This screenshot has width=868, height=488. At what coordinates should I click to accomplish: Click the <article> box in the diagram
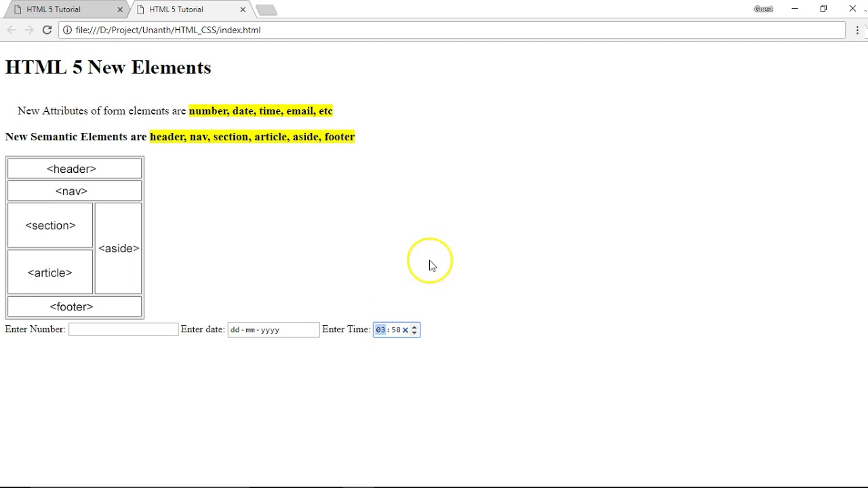[50, 272]
